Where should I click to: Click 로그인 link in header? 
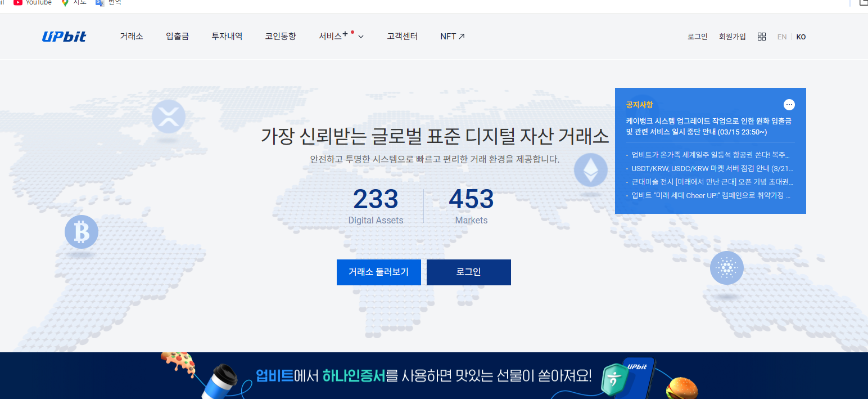coord(698,37)
